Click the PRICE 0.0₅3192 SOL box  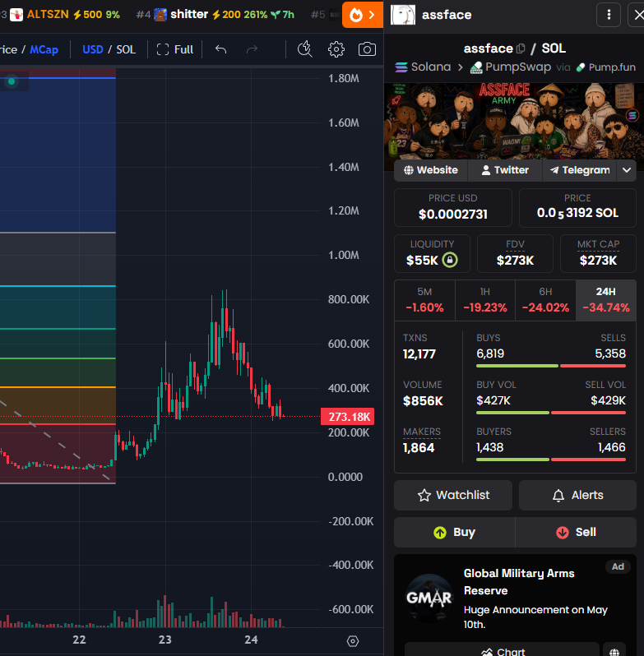coord(577,207)
